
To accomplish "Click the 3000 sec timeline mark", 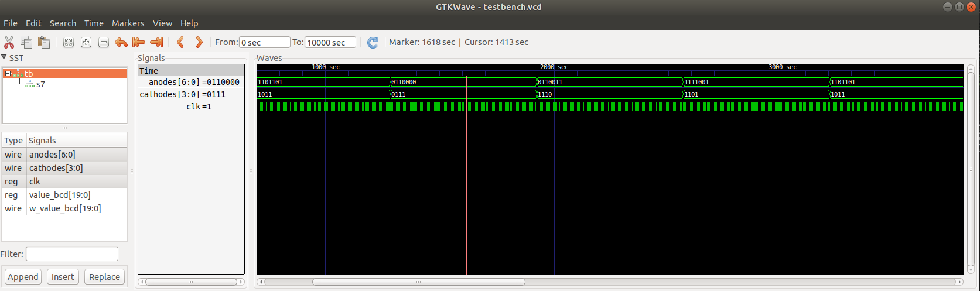I will [x=783, y=67].
